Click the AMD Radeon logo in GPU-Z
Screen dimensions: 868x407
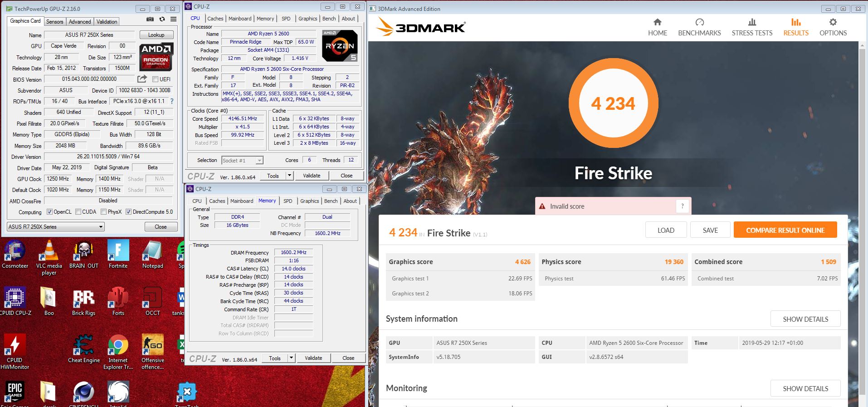[156, 57]
